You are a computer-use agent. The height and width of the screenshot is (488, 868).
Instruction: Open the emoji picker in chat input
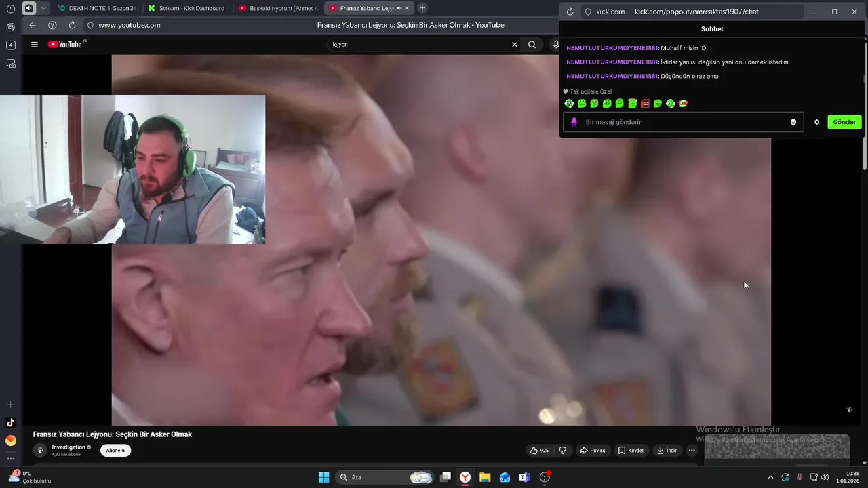(x=793, y=122)
